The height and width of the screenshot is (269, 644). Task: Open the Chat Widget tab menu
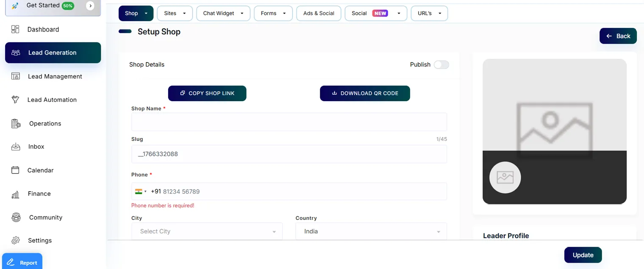point(223,14)
